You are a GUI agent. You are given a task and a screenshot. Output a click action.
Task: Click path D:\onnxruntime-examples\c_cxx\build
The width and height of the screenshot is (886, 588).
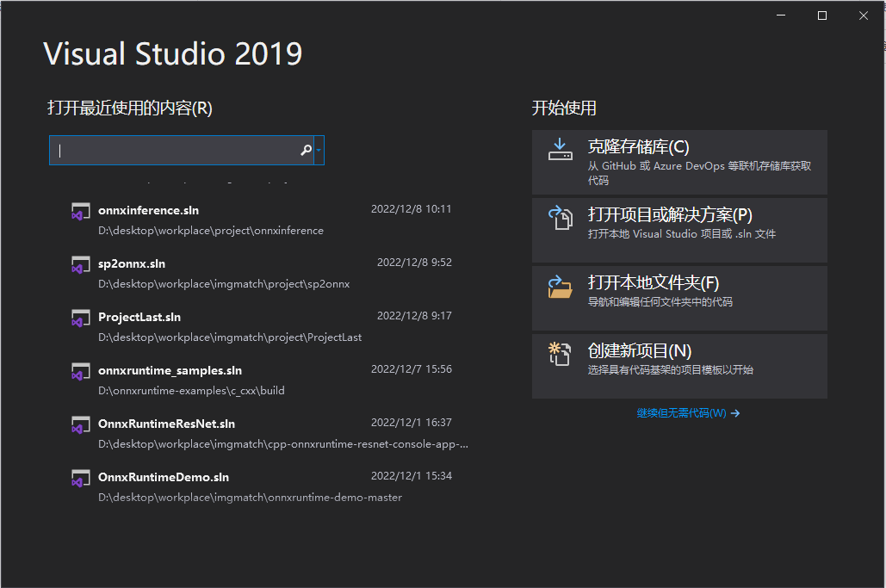pyautogui.click(x=191, y=391)
